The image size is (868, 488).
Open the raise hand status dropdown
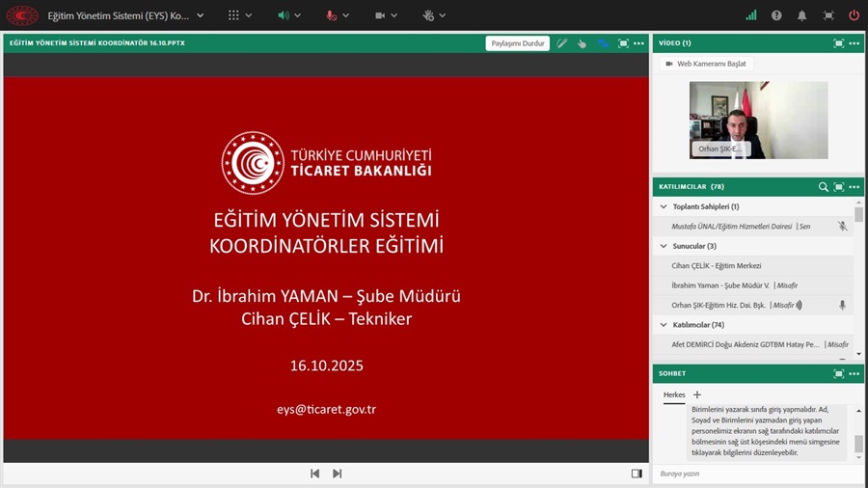tap(428, 15)
